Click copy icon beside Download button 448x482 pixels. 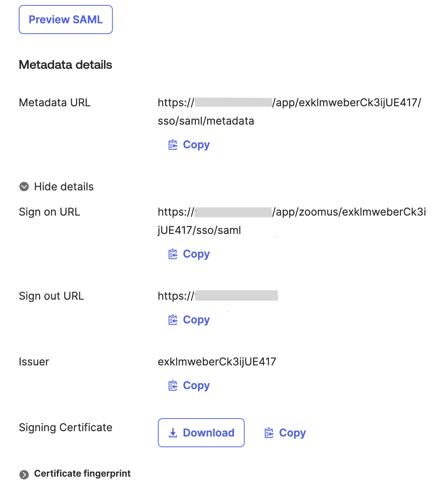269,433
